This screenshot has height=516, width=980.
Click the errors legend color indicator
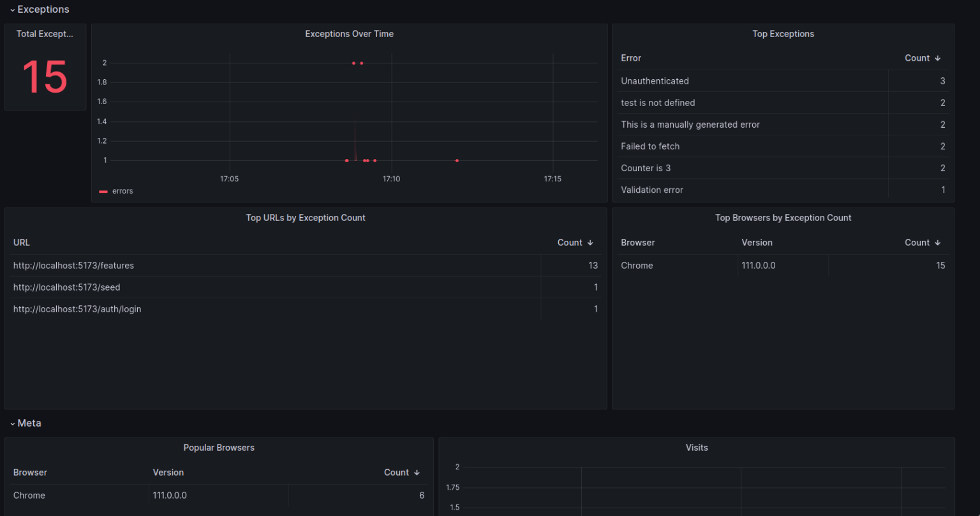[x=102, y=190]
